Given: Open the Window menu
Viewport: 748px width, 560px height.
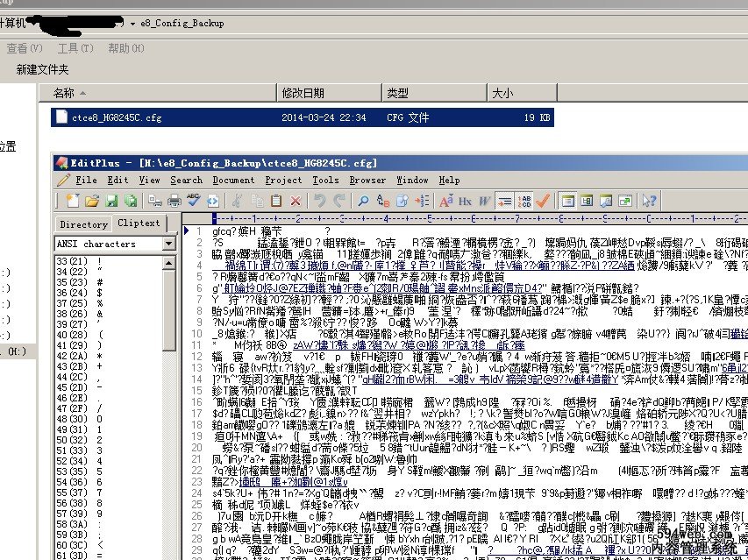Looking at the screenshot, I should point(413,181).
